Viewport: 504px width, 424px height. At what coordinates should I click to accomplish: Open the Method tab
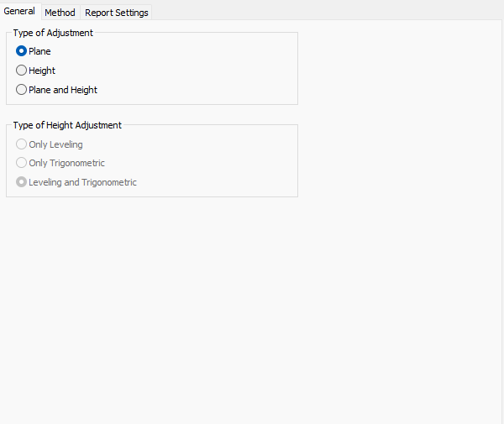coord(60,13)
